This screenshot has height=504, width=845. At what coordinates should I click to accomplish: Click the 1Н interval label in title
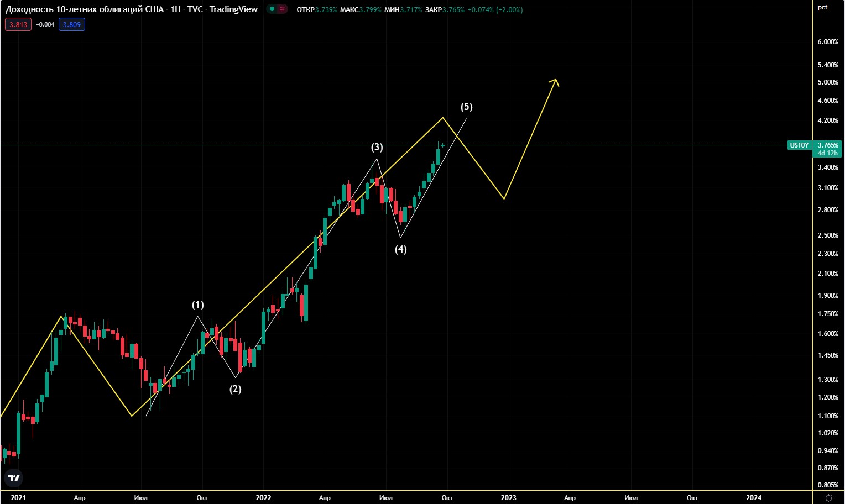175,9
